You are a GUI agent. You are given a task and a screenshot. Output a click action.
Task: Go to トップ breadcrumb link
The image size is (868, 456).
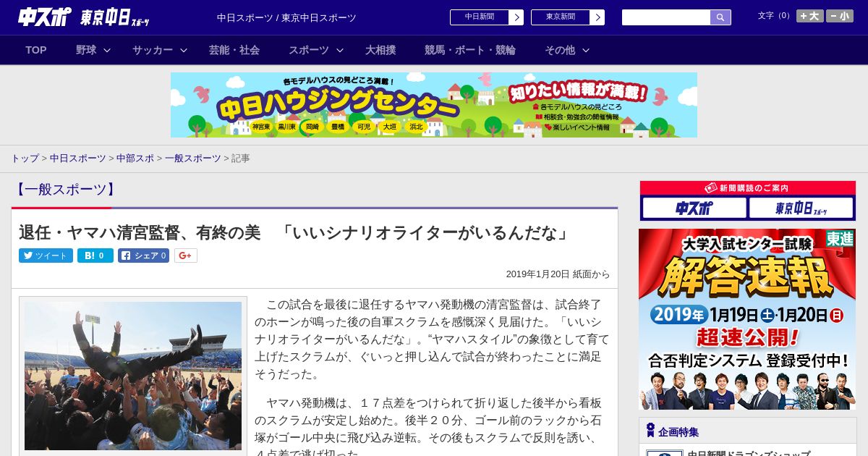25,158
